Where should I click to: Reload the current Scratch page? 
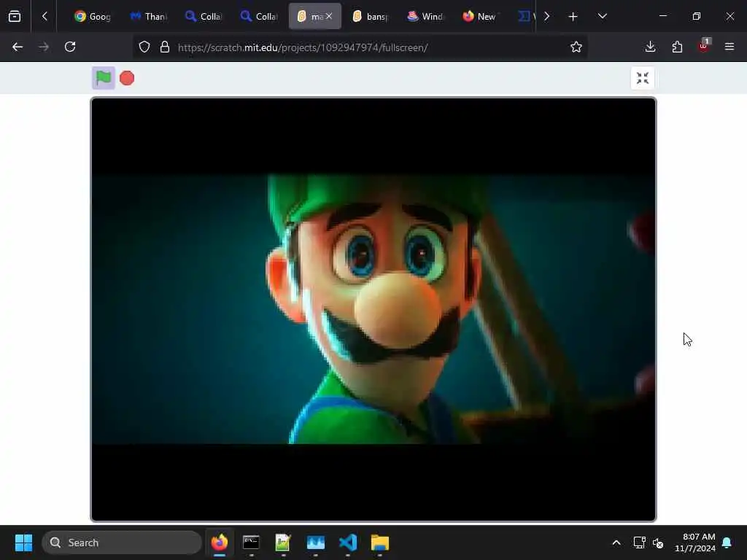pyautogui.click(x=70, y=47)
